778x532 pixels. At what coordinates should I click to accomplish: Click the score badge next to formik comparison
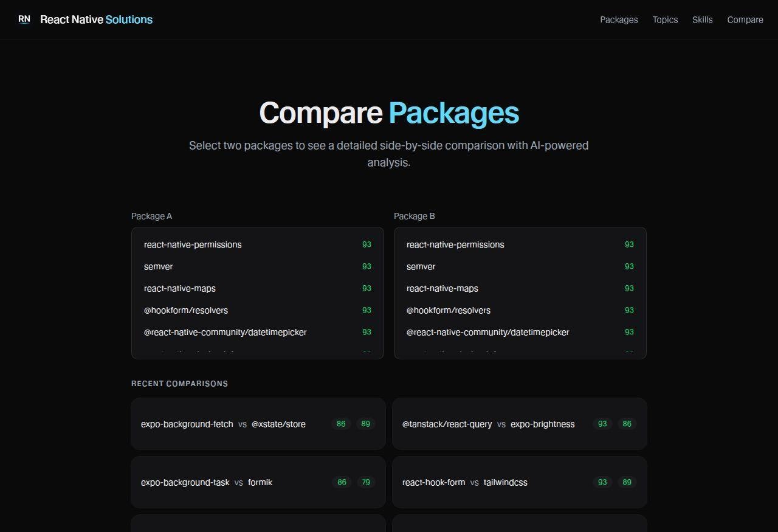[365, 482]
